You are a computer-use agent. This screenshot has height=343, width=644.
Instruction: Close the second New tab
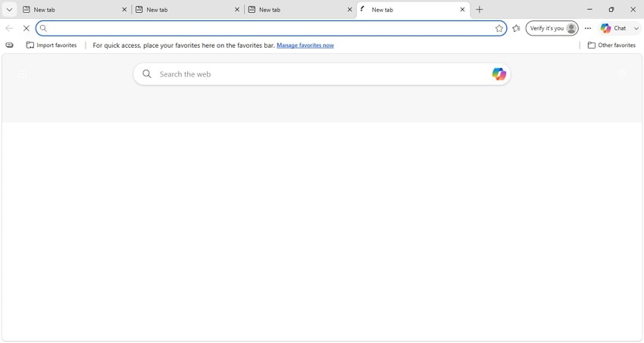(237, 9)
